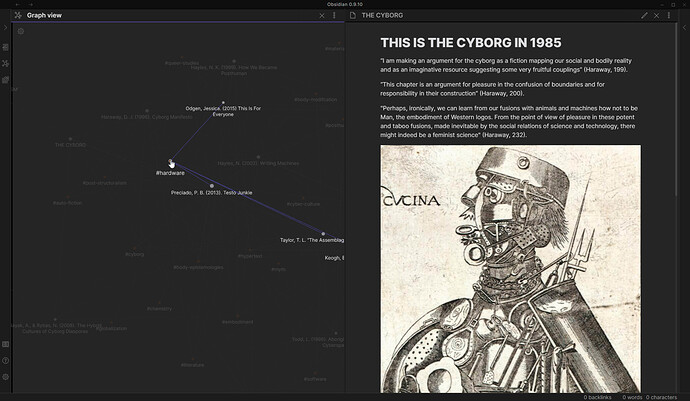Viewport: 690px width, 401px height.
Task: Close THE CYBORG note pane
Action: tap(657, 16)
